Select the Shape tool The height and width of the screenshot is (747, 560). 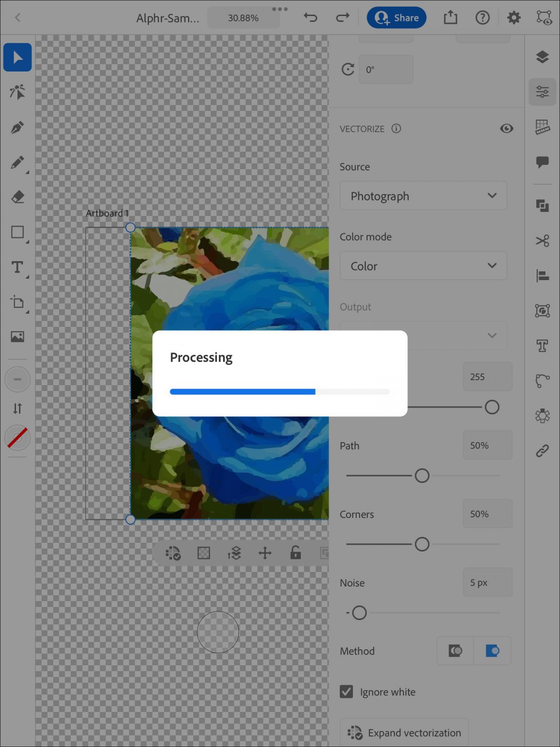coord(17,232)
